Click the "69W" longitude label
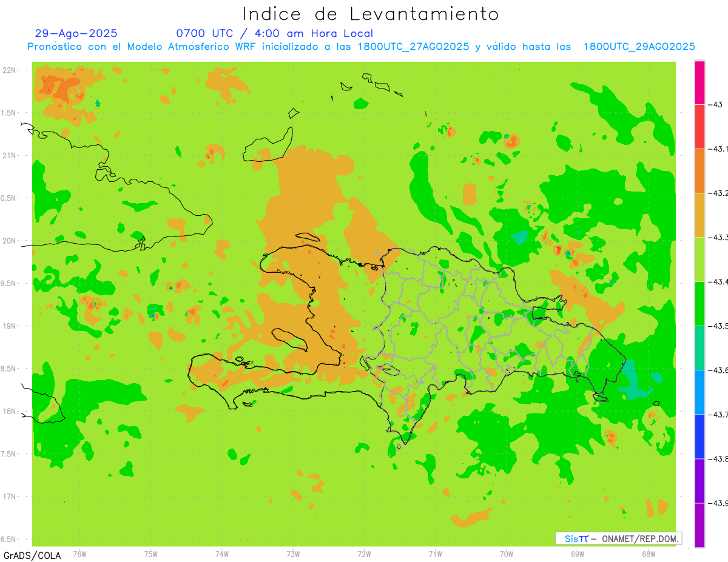Screen dimensions: 728x562 click(x=578, y=554)
